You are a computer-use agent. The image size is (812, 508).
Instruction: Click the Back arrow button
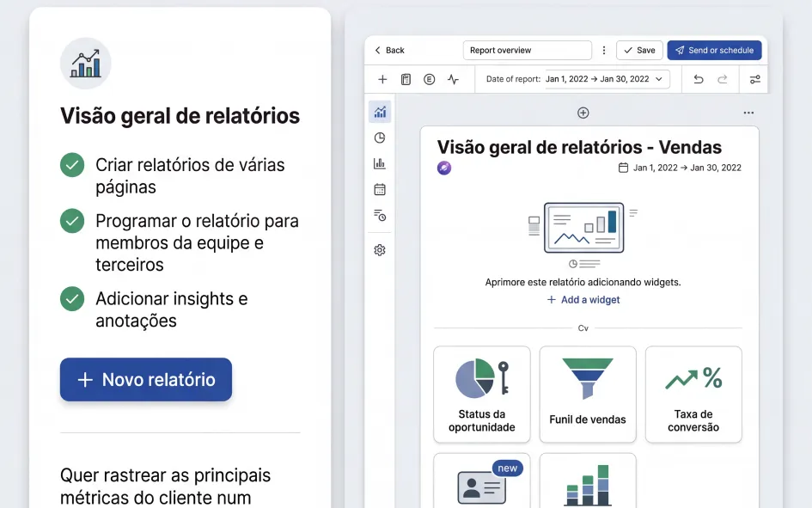click(389, 50)
